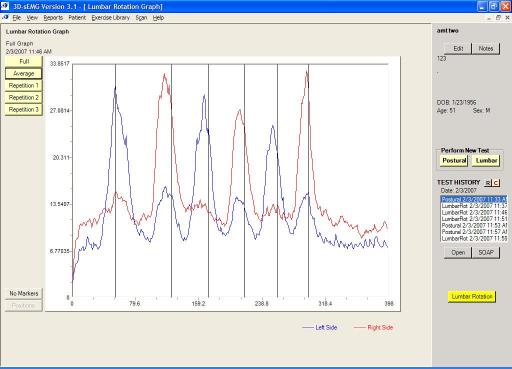Start a new Postural test
Screen dimensions: 512x369
point(454,160)
